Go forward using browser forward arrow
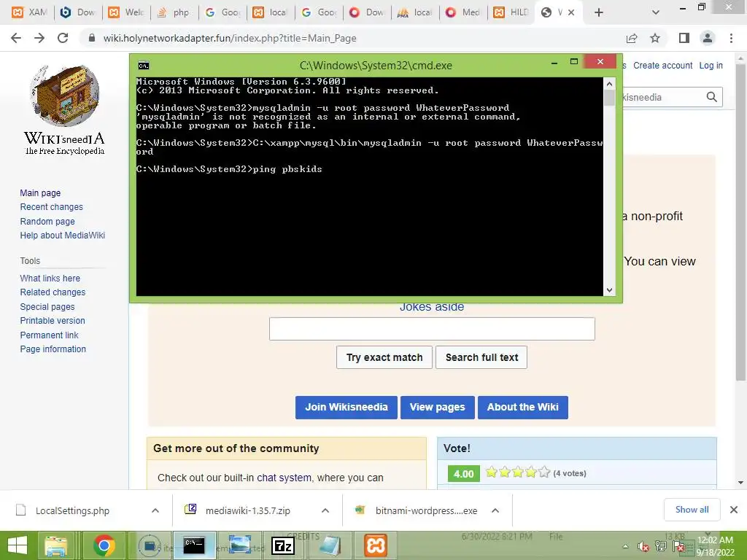This screenshot has width=747, height=560. [x=39, y=38]
